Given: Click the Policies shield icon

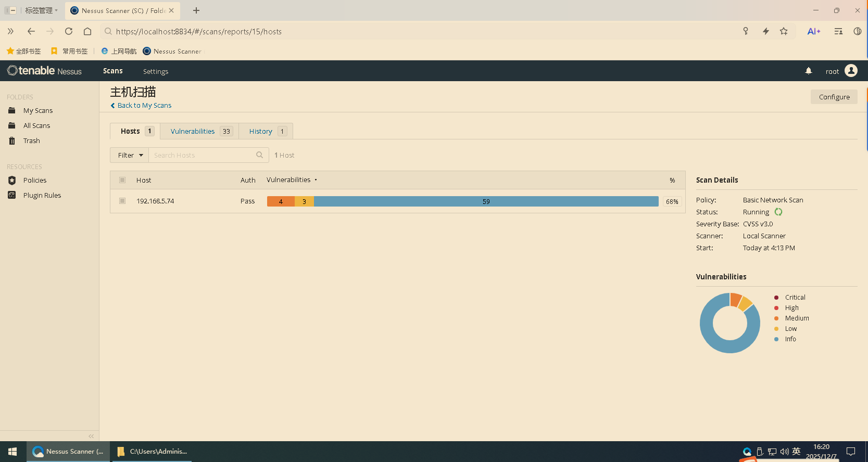Looking at the screenshot, I should [12, 181].
